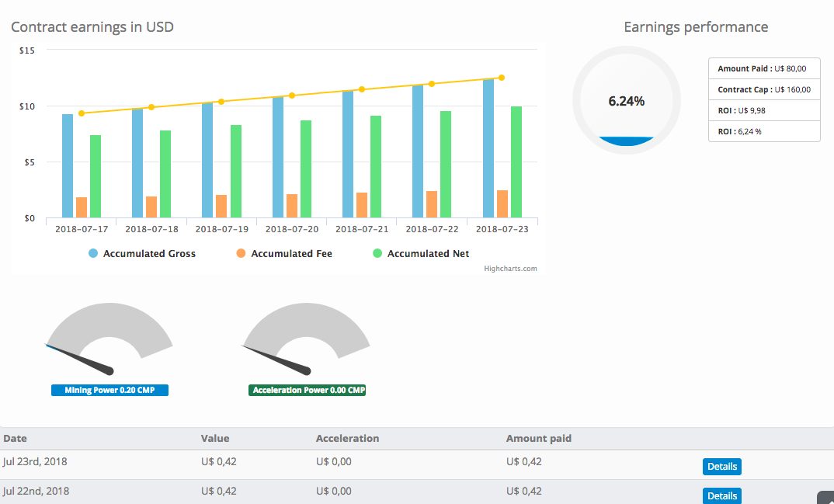Click the orange fee bar for 2018-07-23
Image resolution: width=834 pixels, height=504 pixels.
[x=502, y=203]
